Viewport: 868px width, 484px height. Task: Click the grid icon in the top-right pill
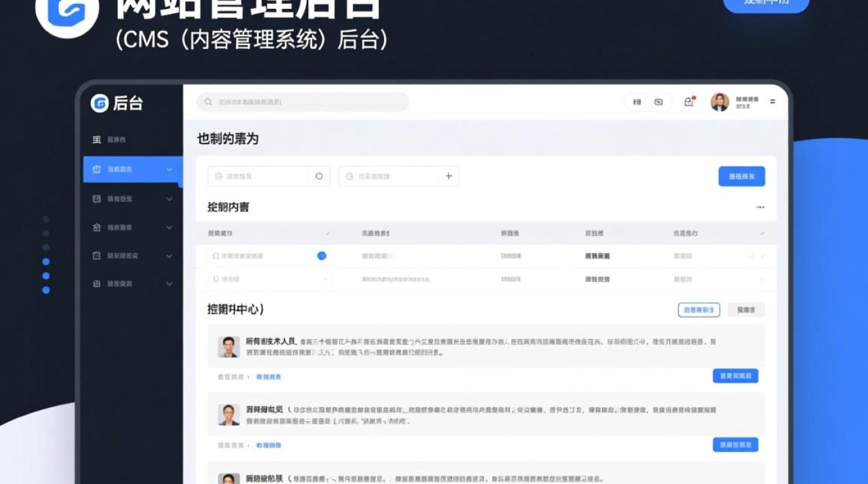point(637,102)
